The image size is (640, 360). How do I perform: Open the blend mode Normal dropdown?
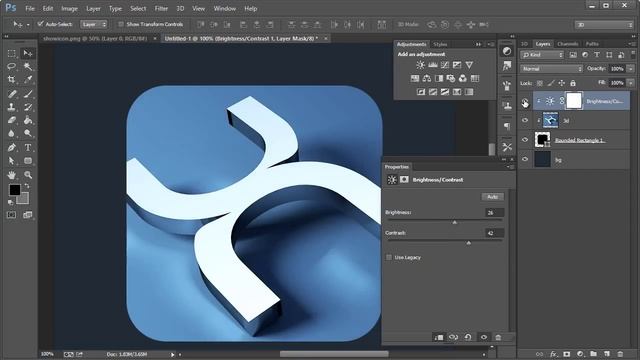[x=551, y=69]
